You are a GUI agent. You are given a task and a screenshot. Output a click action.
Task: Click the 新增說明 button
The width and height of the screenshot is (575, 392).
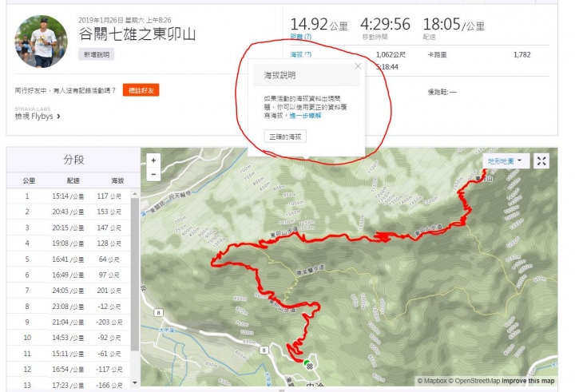tap(97, 54)
